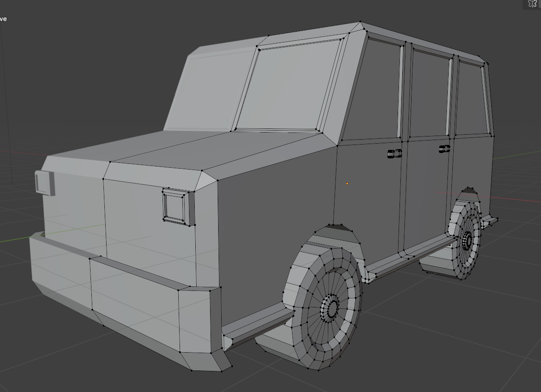Click the rear door handle
Image resolution: width=541 pixels, height=392 pixels.
[x=444, y=149]
